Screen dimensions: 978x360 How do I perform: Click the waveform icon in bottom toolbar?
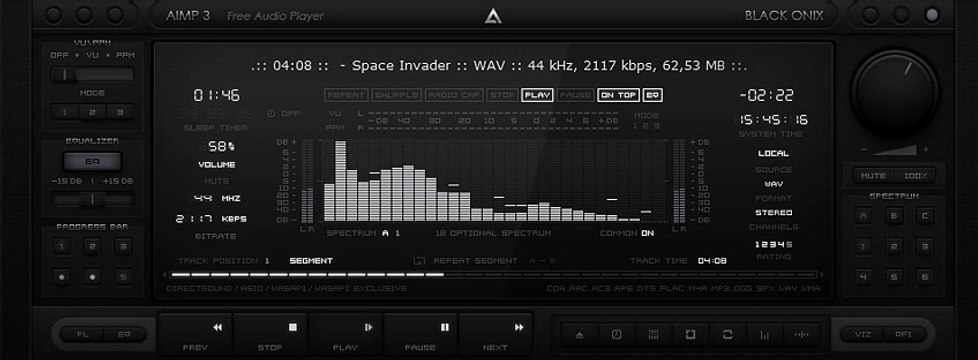pyautogui.click(x=801, y=335)
